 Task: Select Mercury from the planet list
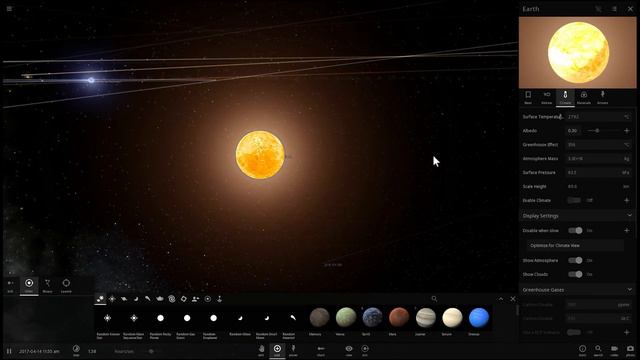pos(319,321)
